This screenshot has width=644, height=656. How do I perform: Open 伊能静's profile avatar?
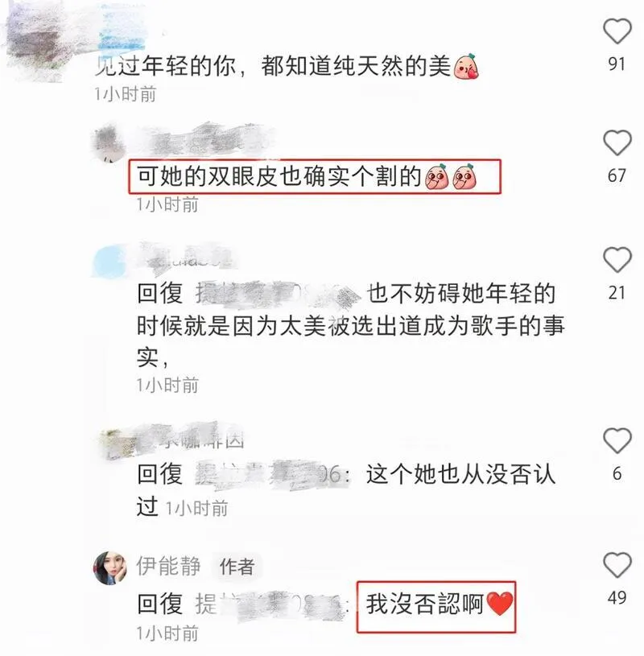pyautogui.click(x=110, y=567)
